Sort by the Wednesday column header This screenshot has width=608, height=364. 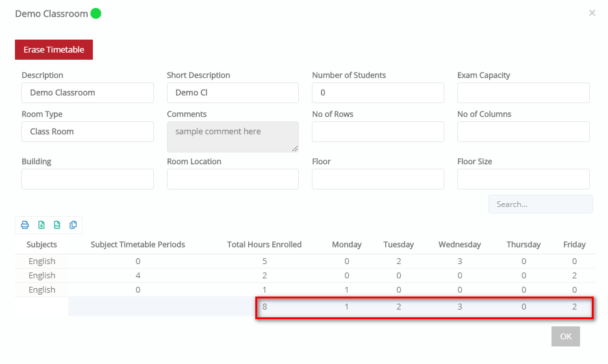(x=459, y=245)
